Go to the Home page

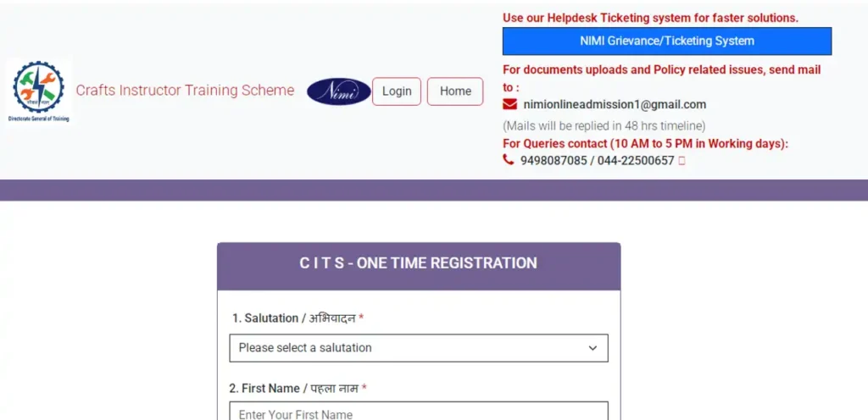(455, 91)
